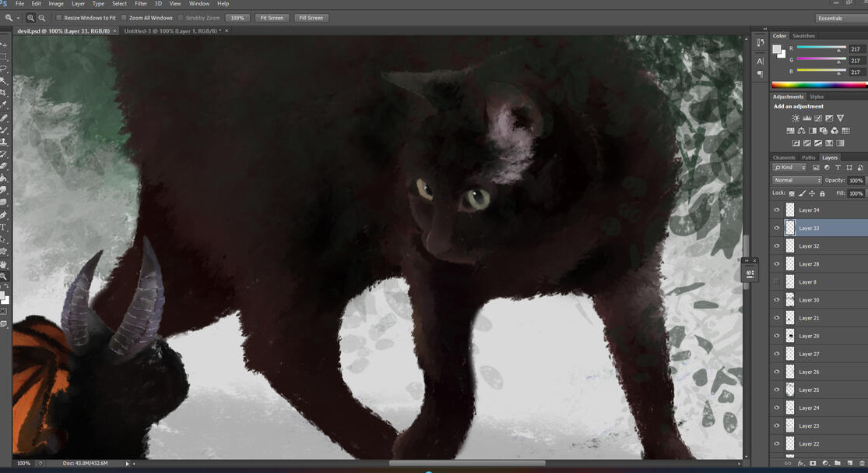Image resolution: width=868 pixels, height=473 pixels.
Task: Open the Essentials workspace dropdown
Action: pos(839,18)
